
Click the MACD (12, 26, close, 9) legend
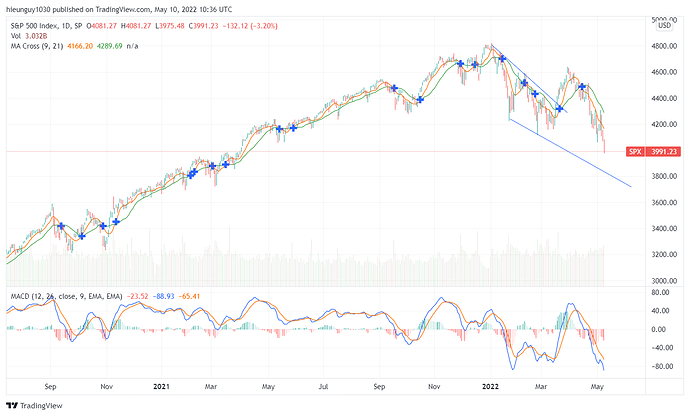click(66, 296)
